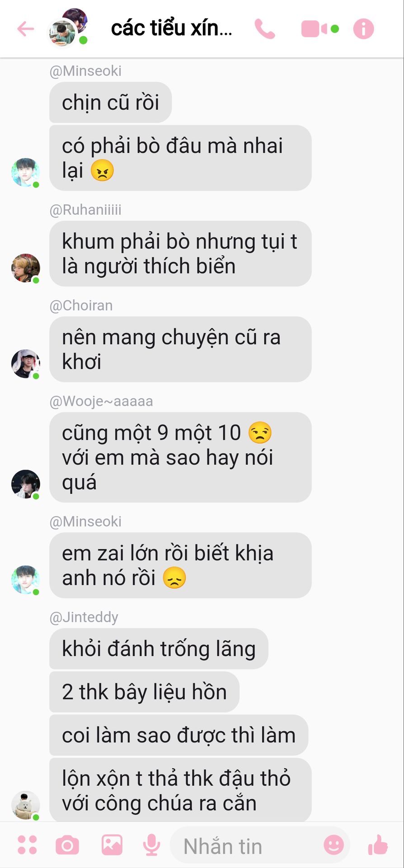Open the four-dot more actions menu
Viewport: 404px width, 868px height.
pyautogui.click(x=27, y=845)
